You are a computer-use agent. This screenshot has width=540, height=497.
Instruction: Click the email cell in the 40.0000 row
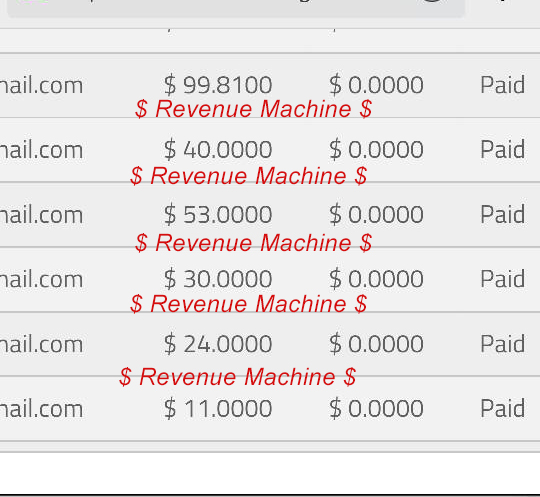41,149
